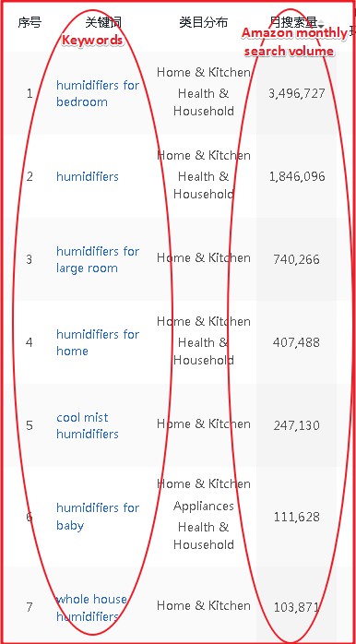
Task: Click the 月搜索量 column header
Action: click(293, 22)
